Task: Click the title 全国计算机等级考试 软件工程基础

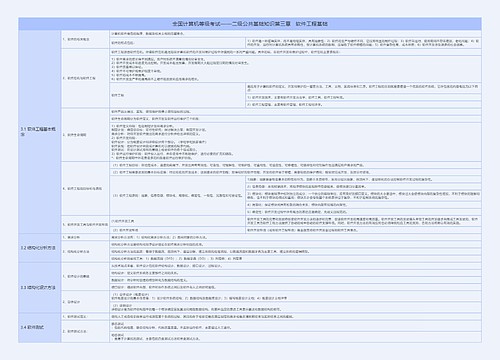Action: (x=250, y=24)
